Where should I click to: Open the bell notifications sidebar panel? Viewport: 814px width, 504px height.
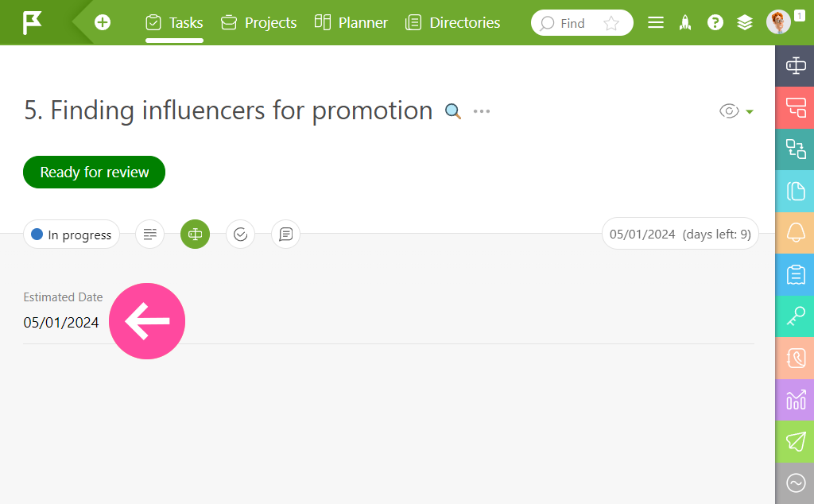tap(795, 233)
